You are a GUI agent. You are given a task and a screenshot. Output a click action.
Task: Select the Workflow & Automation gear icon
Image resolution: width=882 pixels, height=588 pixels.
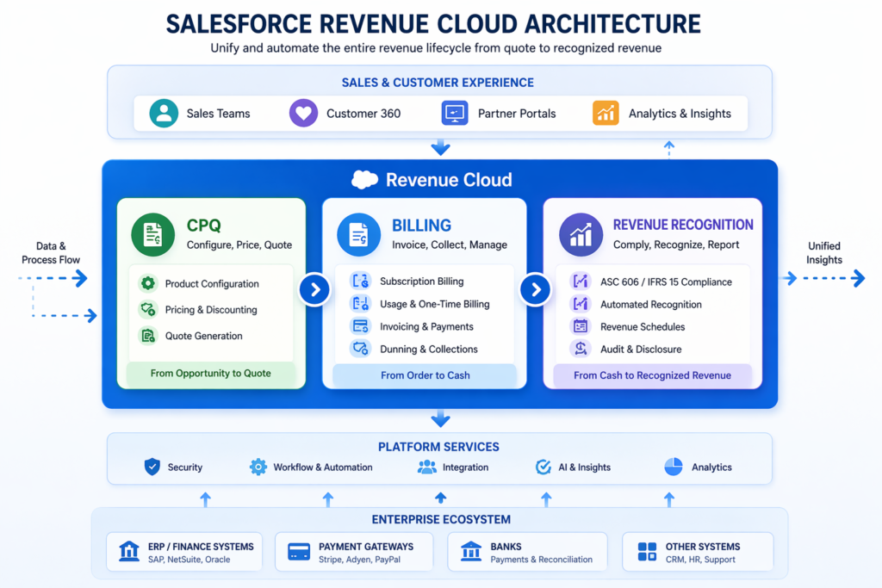point(258,467)
